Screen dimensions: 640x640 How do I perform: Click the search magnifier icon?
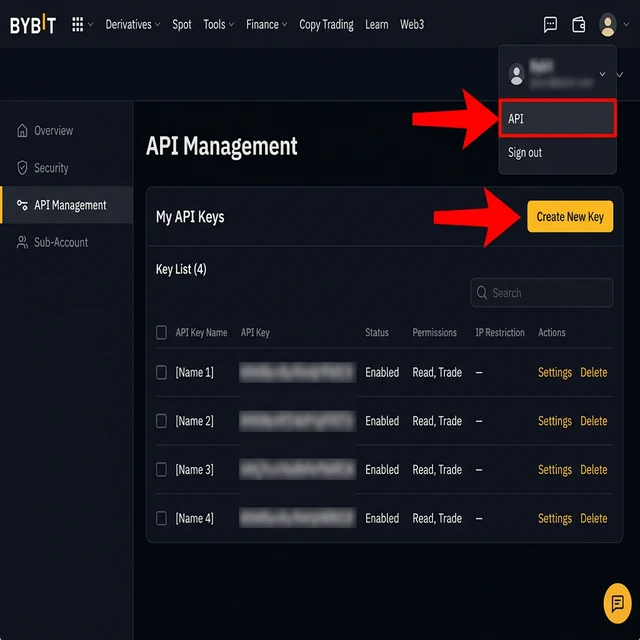coord(482,292)
